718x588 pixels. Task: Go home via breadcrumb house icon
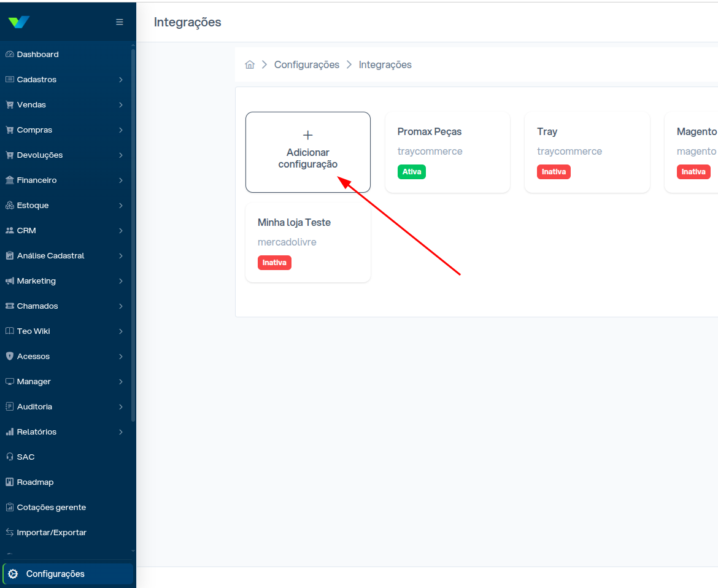click(x=250, y=64)
